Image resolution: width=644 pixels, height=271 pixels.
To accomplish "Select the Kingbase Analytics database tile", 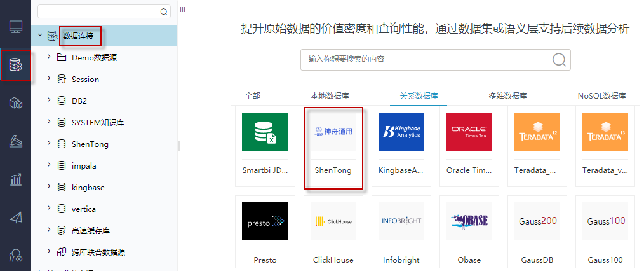I will (401, 146).
